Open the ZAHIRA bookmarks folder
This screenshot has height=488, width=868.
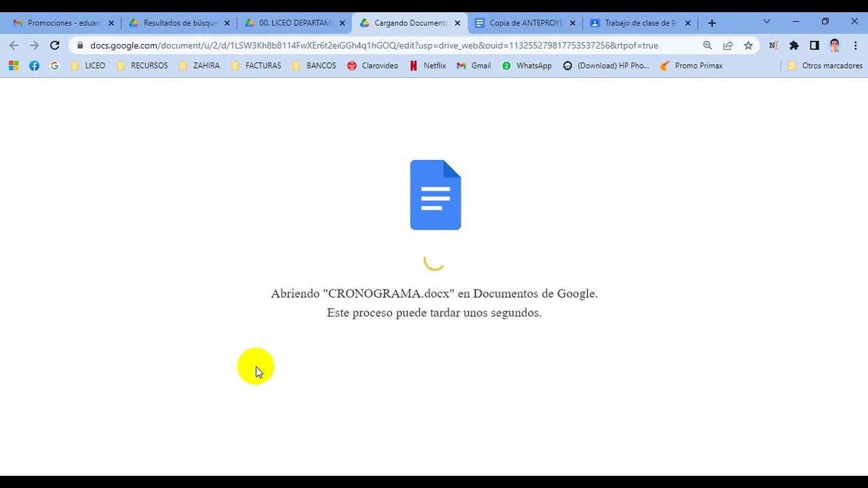tap(200, 66)
